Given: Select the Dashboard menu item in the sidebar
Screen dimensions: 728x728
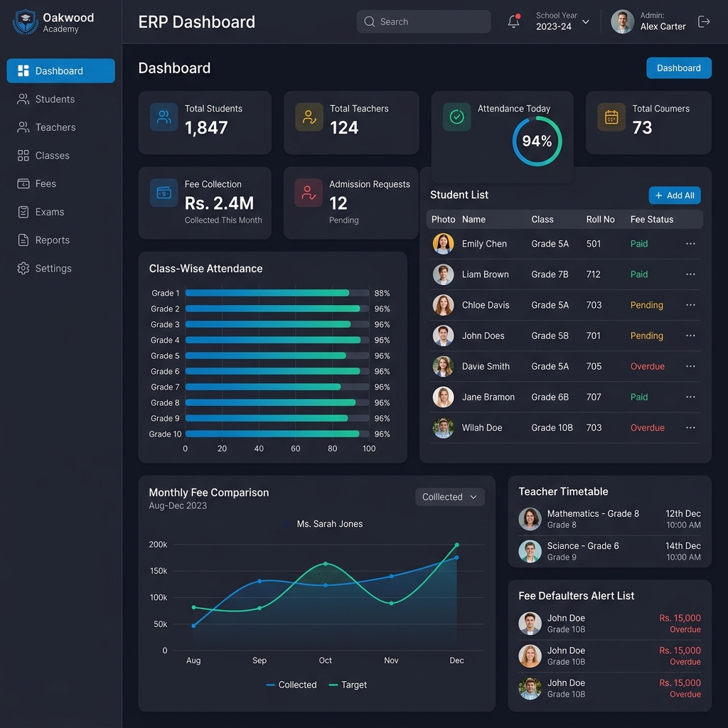Looking at the screenshot, I should [x=61, y=70].
